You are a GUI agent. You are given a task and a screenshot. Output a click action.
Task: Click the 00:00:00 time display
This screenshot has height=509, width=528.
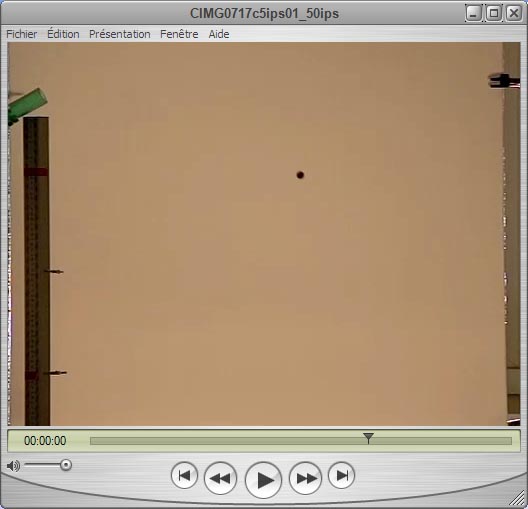45,441
